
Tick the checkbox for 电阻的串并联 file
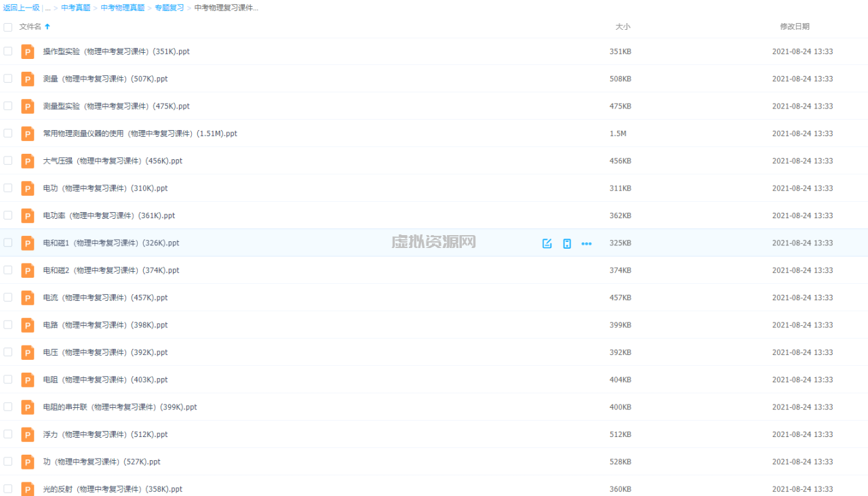pyautogui.click(x=8, y=407)
